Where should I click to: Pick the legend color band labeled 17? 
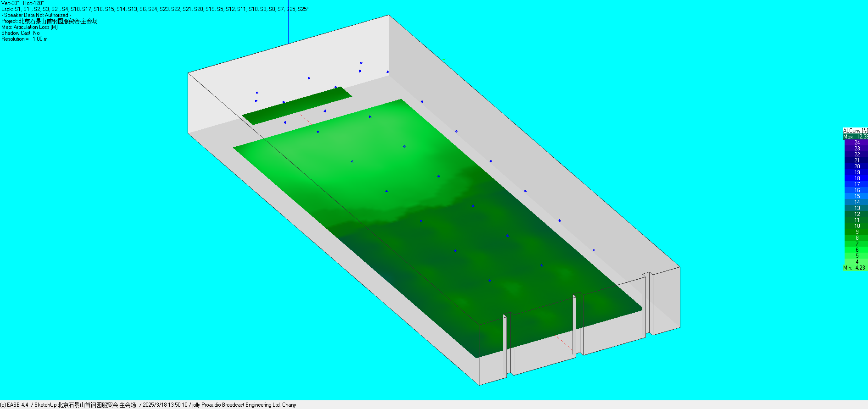click(x=856, y=184)
